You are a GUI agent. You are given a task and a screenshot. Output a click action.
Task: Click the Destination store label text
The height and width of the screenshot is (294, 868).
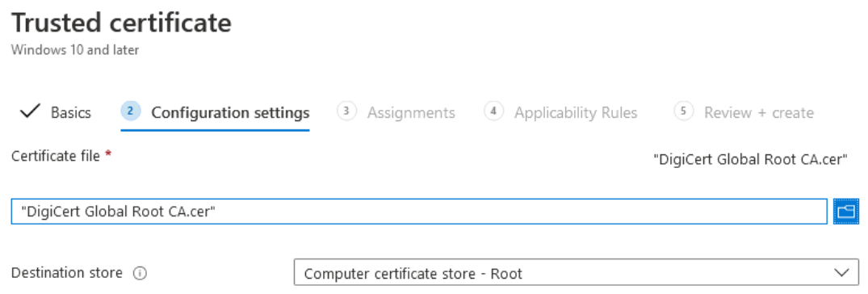[66, 273]
